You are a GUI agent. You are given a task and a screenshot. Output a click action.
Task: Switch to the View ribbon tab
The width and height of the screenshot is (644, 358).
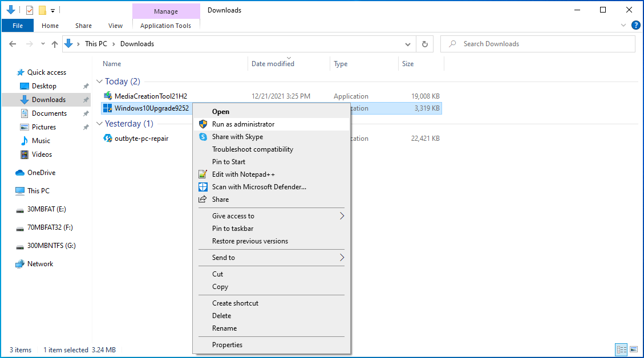[x=115, y=25]
